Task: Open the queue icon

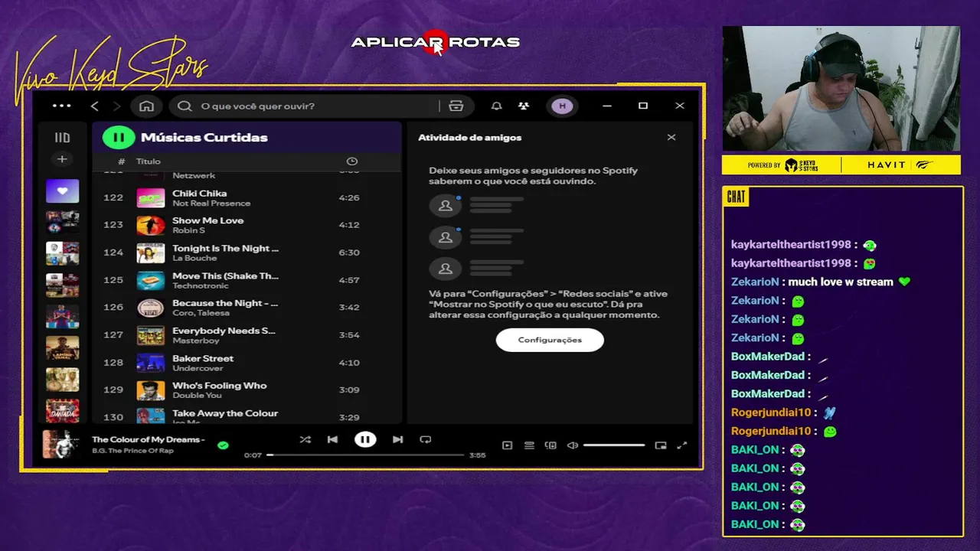Action: click(x=529, y=445)
